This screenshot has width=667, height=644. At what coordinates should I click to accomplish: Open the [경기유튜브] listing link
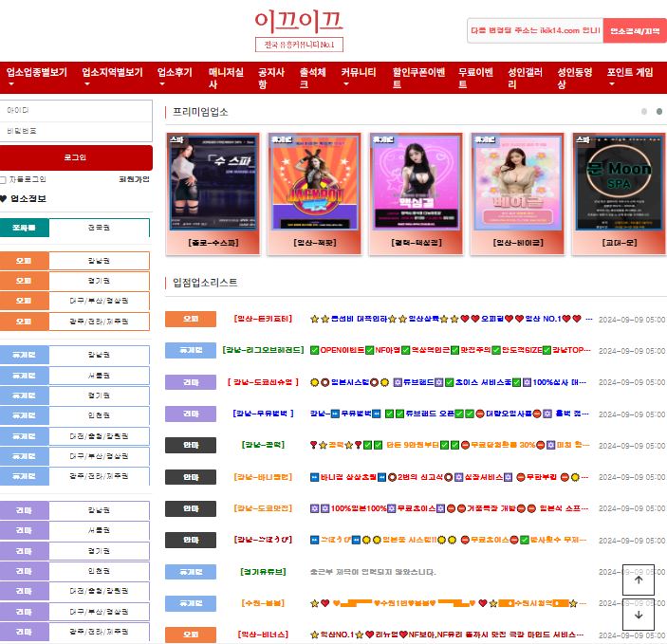(x=263, y=572)
